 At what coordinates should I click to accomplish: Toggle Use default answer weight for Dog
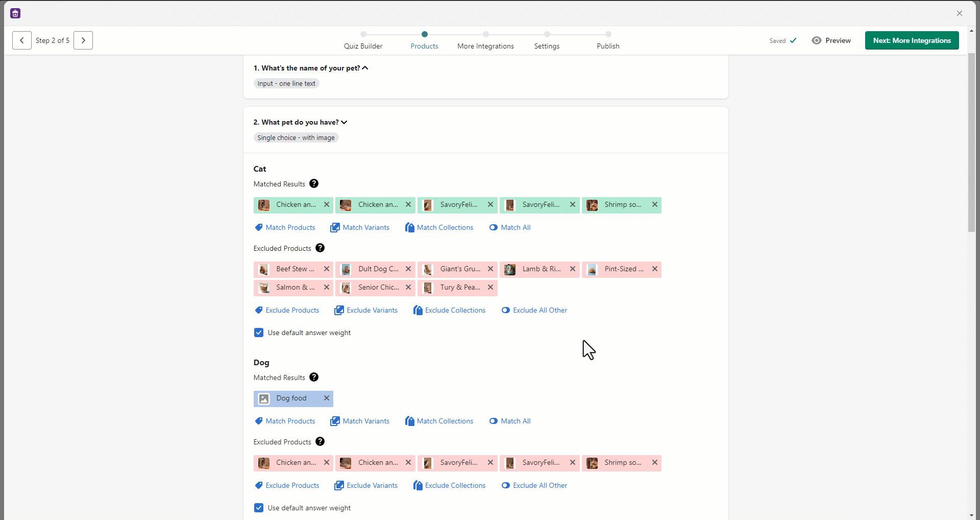coord(259,508)
